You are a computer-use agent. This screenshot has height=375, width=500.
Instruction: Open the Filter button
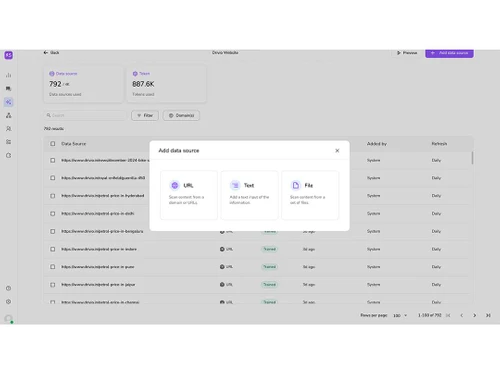145,115
